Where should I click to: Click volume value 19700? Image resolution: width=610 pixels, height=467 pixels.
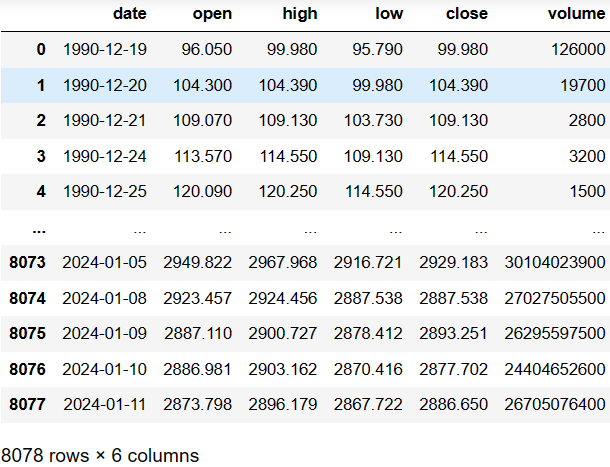pos(583,85)
